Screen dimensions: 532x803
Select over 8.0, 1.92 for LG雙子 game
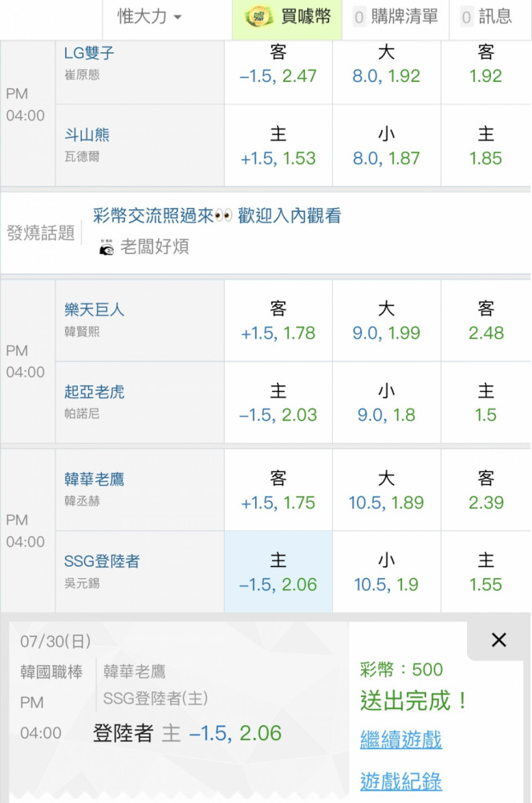click(x=386, y=64)
